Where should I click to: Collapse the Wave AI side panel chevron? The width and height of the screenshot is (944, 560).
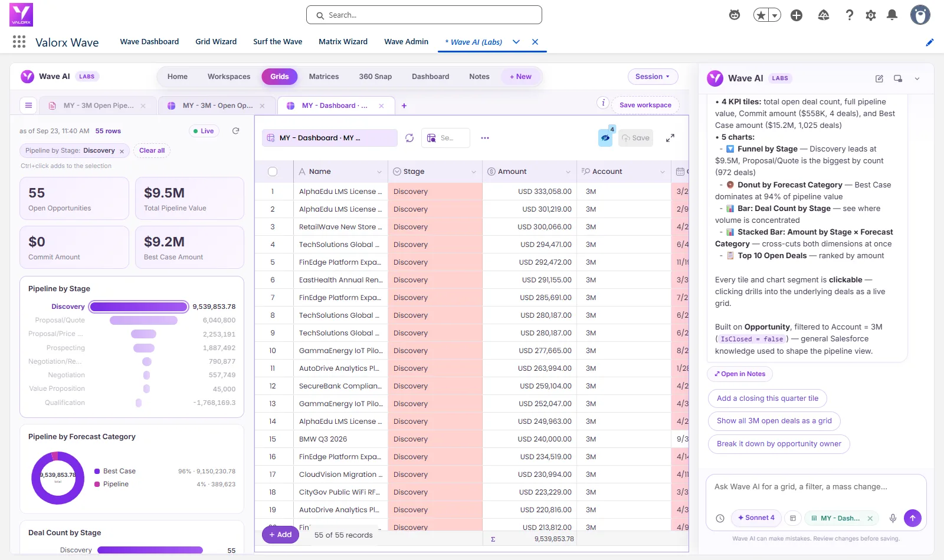point(917,78)
